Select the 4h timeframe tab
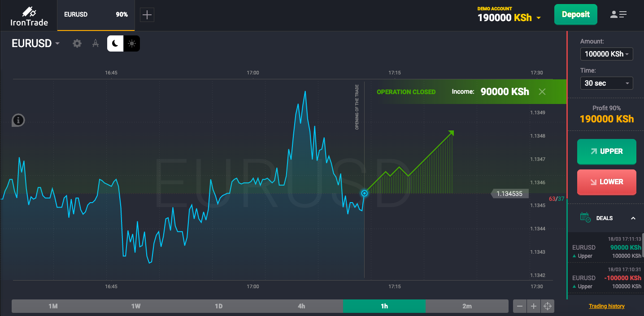 point(301,306)
